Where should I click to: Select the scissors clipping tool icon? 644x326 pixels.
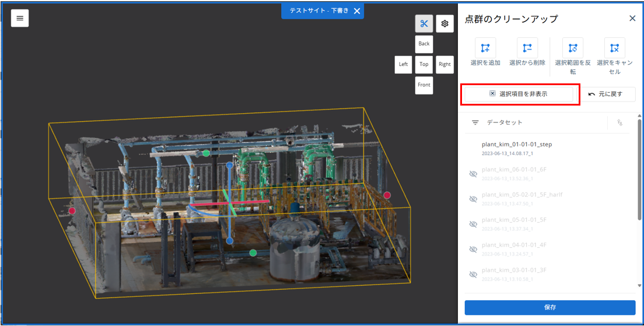coord(424,23)
